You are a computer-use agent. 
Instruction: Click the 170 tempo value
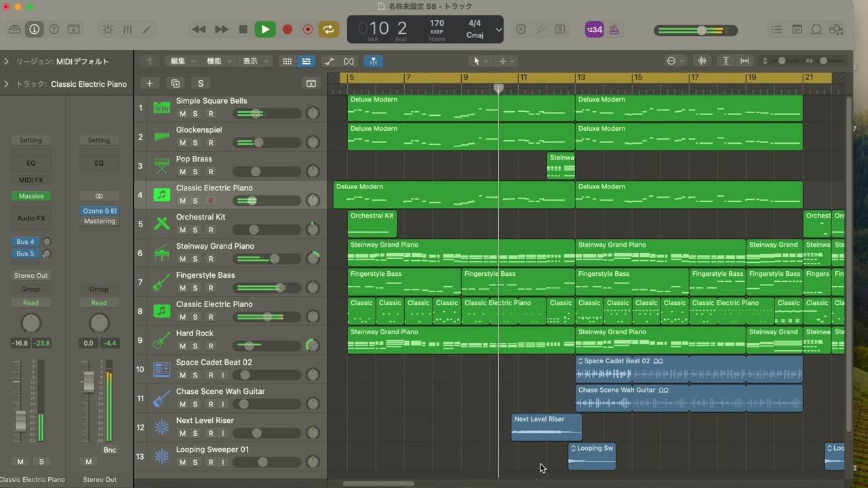point(437,23)
